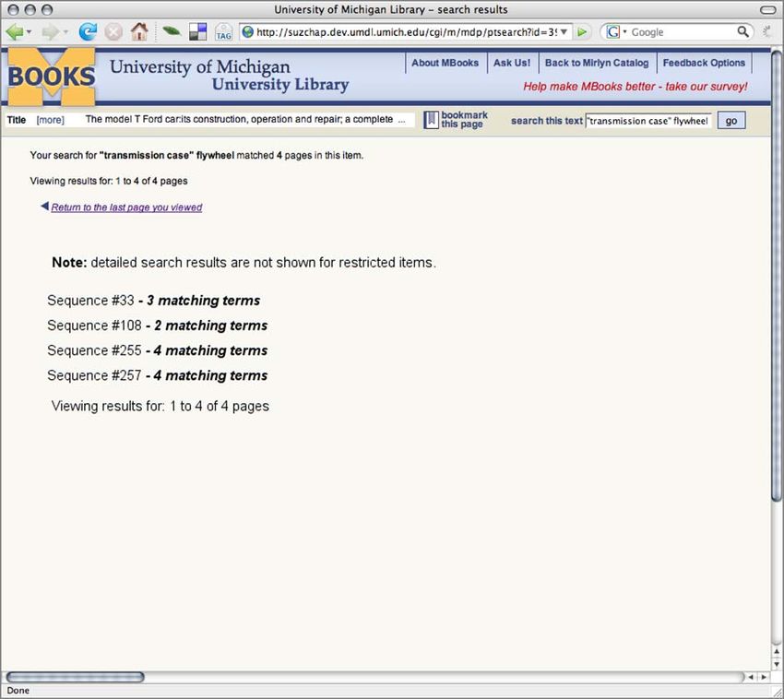Expand the URL history dropdown arrow
Viewport: 784px width, 699px height.
click(564, 32)
